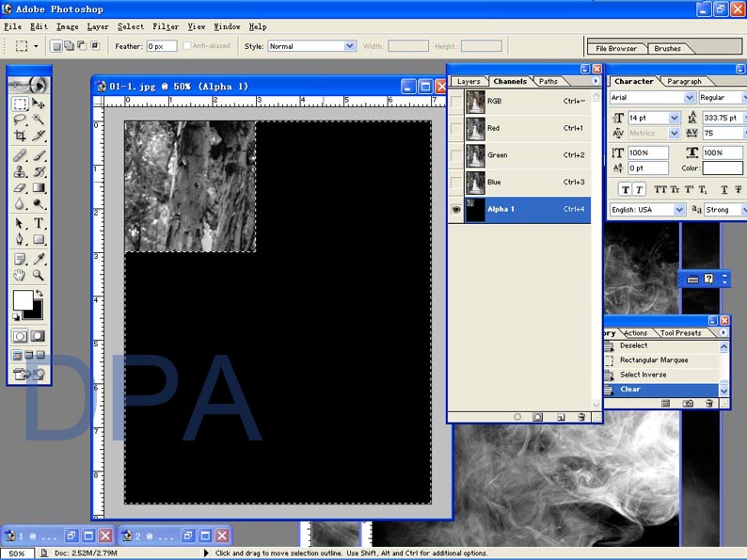Switch to Quick Mask mode
Screen dimensions: 747x560
[x=39, y=336]
